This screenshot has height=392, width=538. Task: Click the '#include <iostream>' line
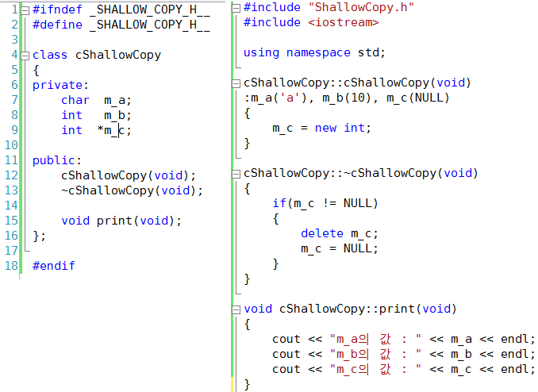click(x=311, y=22)
